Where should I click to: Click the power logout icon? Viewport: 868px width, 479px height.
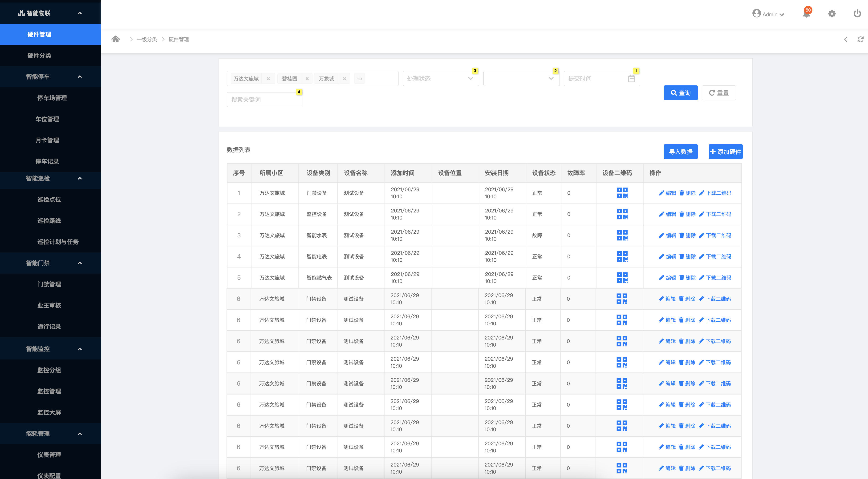pyautogui.click(x=857, y=14)
